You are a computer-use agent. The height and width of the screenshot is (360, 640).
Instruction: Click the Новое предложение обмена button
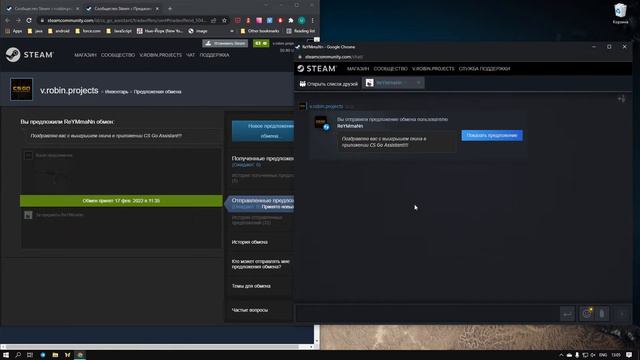coord(263,131)
